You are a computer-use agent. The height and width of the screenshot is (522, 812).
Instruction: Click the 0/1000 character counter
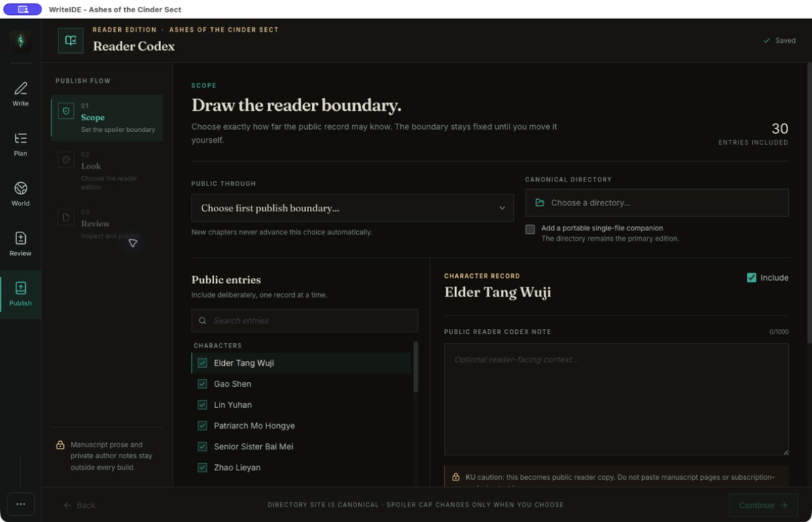[x=779, y=332]
